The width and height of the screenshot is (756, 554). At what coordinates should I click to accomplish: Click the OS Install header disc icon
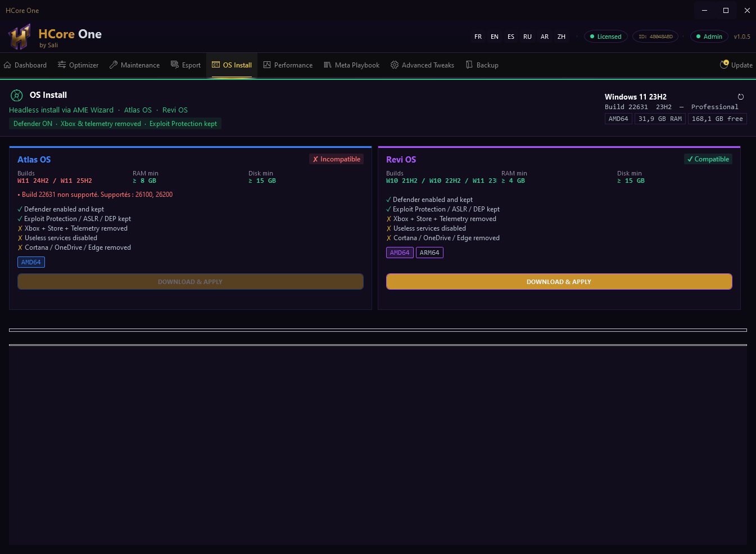tap(17, 95)
